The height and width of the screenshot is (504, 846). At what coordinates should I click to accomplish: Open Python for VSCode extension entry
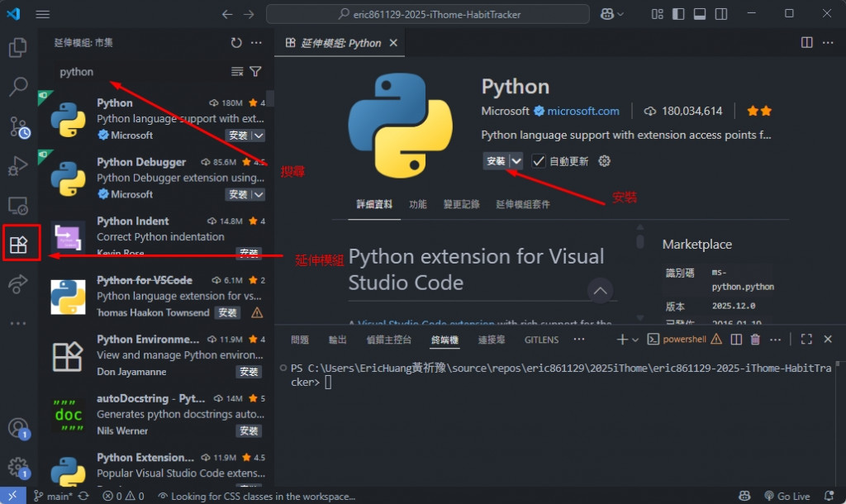pos(156,297)
